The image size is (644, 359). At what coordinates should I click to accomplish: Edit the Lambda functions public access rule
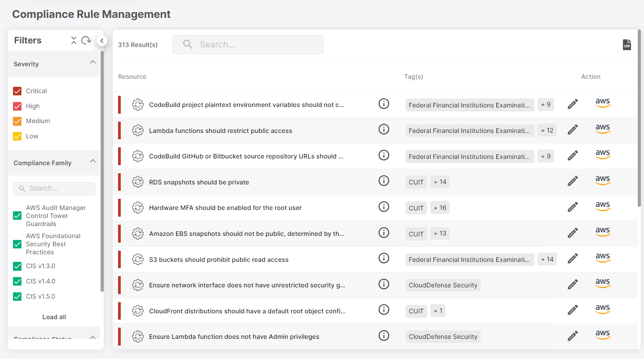572,130
